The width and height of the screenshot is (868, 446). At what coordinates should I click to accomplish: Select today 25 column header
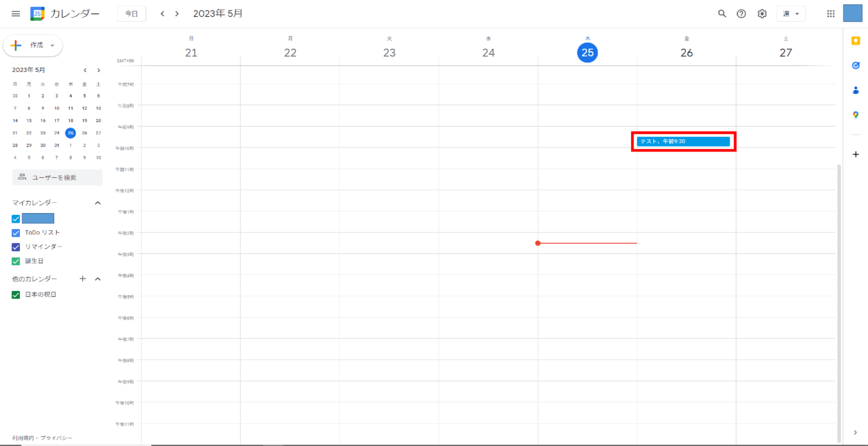(x=587, y=52)
